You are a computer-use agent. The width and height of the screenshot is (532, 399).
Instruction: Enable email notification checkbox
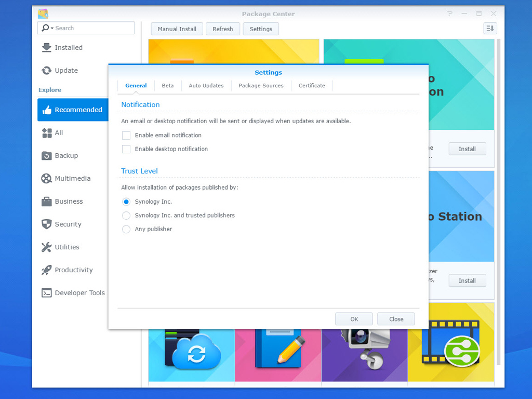tap(126, 136)
